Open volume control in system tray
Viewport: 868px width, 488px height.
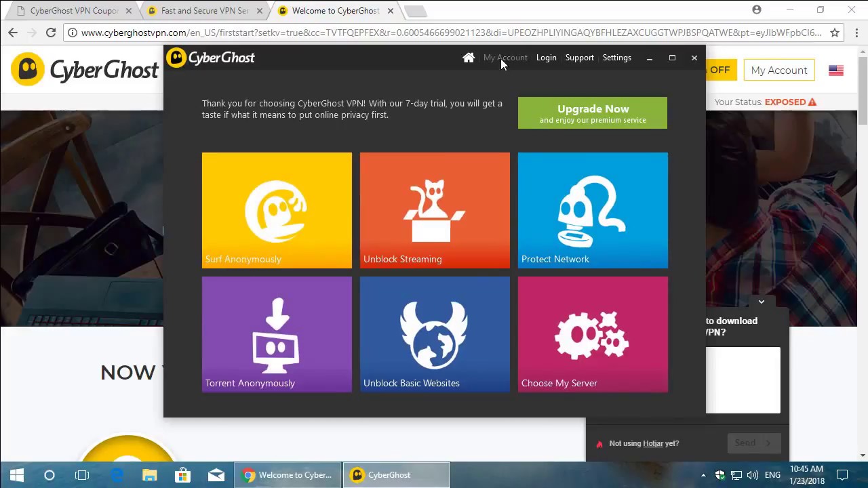[x=753, y=475]
